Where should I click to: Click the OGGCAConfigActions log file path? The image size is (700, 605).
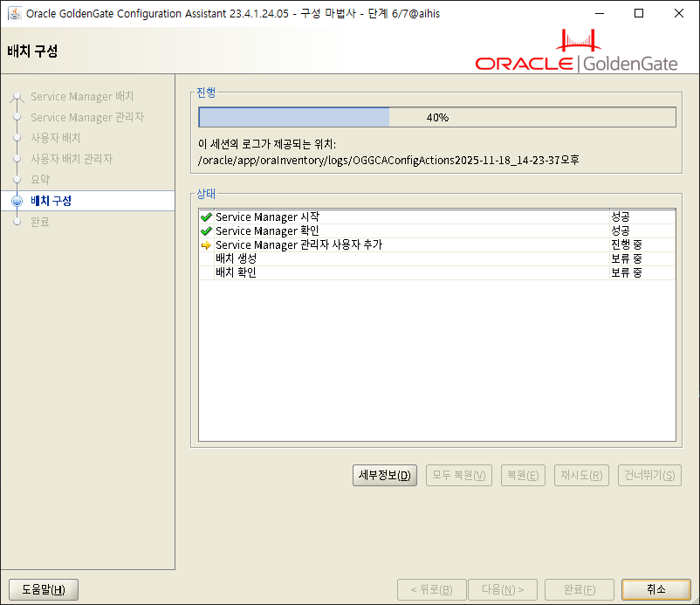point(388,161)
